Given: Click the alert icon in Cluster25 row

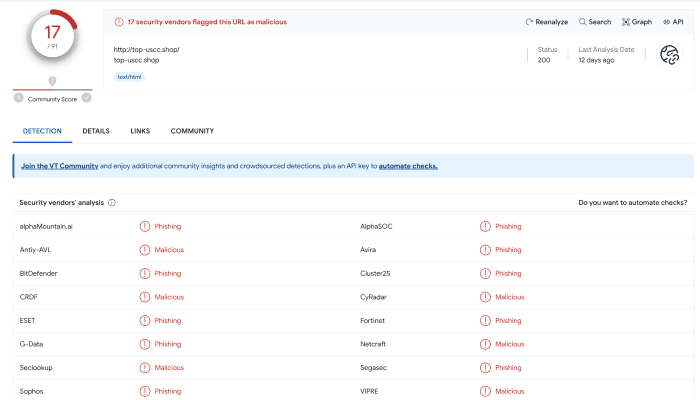Looking at the screenshot, I should [x=485, y=273].
